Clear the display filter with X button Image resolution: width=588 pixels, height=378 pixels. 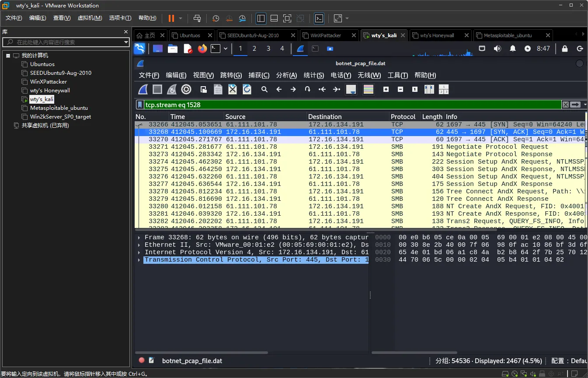566,105
